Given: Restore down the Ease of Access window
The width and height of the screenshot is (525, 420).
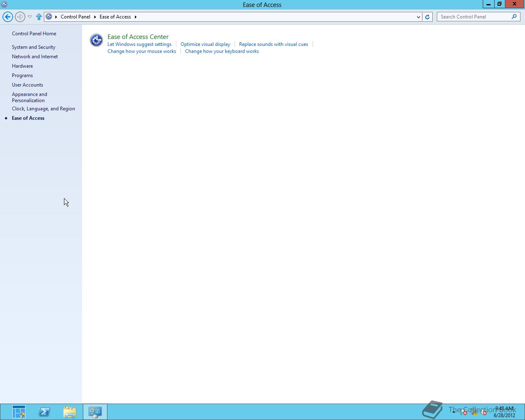Looking at the screenshot, I should pos(499,4).
